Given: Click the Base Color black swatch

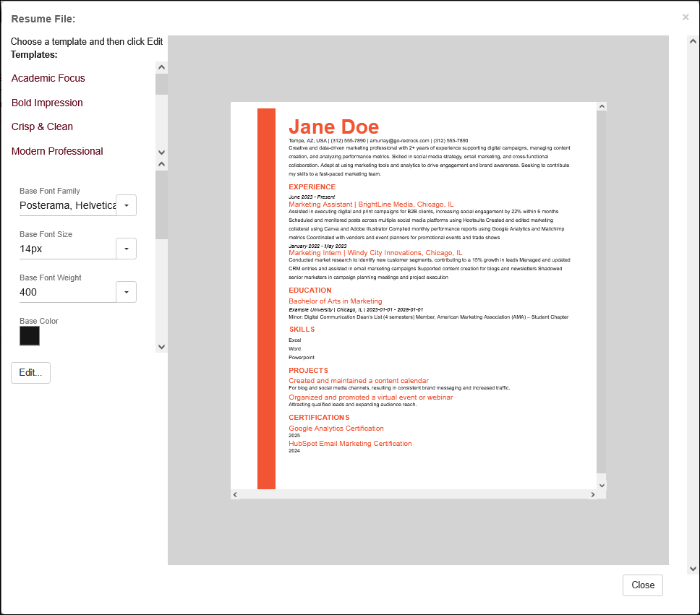Looking at the screenshot, I should [x=30, y=336].
